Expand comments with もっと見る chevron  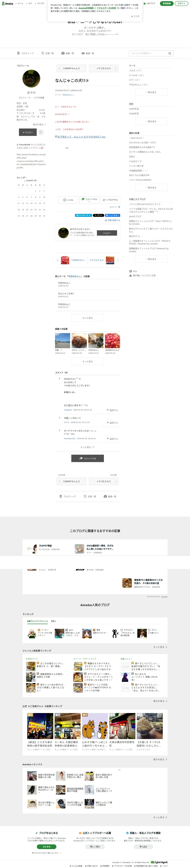point(87,447)
